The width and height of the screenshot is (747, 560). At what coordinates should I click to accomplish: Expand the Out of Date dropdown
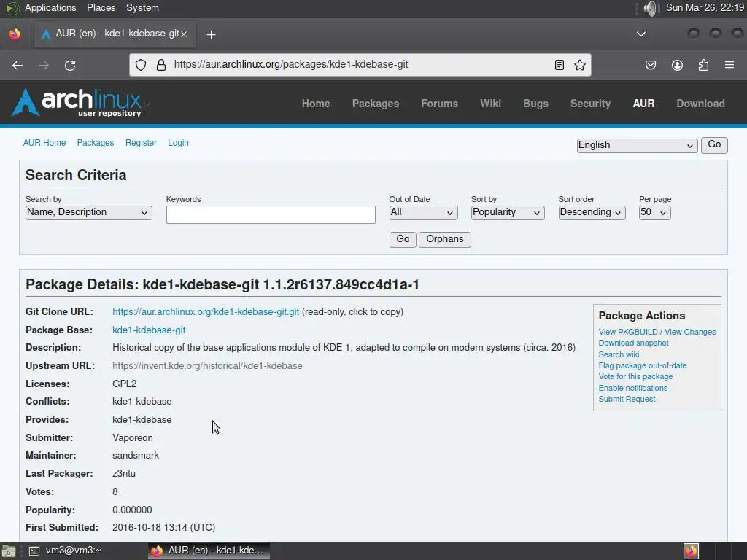(x=423, y=212)
